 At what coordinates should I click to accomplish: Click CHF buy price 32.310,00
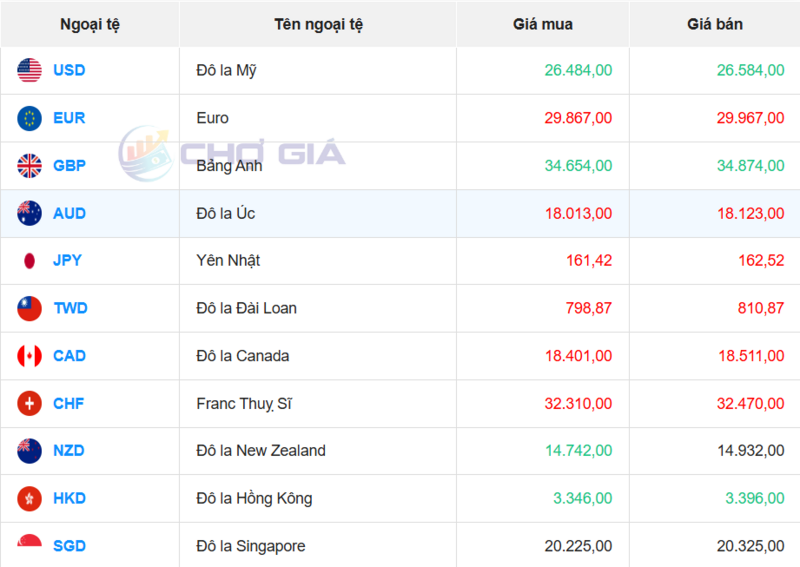[578, 404]
